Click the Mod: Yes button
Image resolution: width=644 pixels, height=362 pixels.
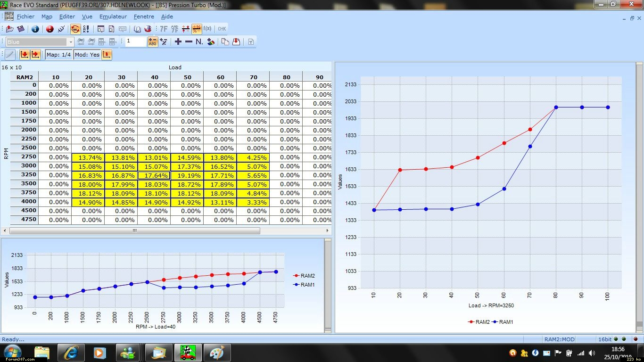pyautogui.click(x=87, y=55)
